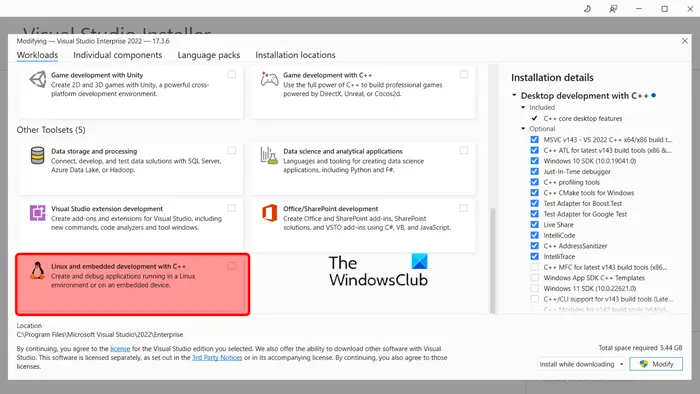The image size is (700, 394).
Task: Switch to Language packs tab
Action: pyautogui.click(x=208, y=55)
